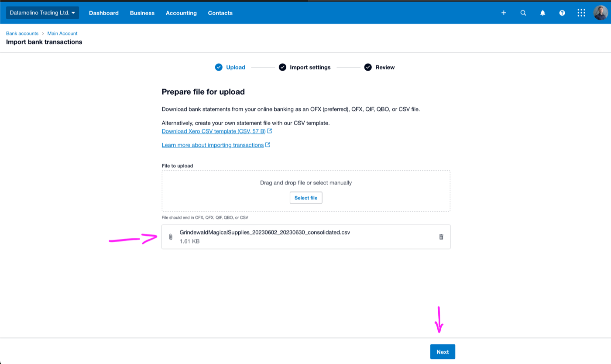Click Select file to choose another statement
Screen dimensions: 611x364
pos(305,197)
